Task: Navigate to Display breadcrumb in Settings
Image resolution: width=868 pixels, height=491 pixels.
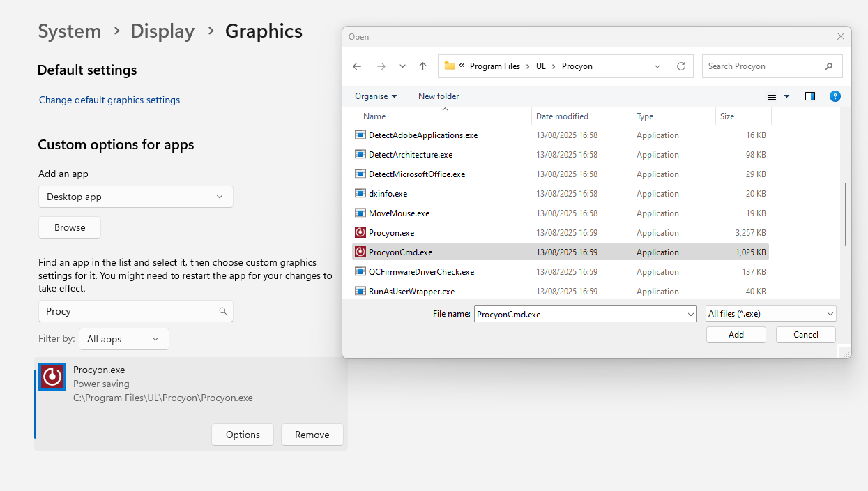Action: tap(162, 31)
